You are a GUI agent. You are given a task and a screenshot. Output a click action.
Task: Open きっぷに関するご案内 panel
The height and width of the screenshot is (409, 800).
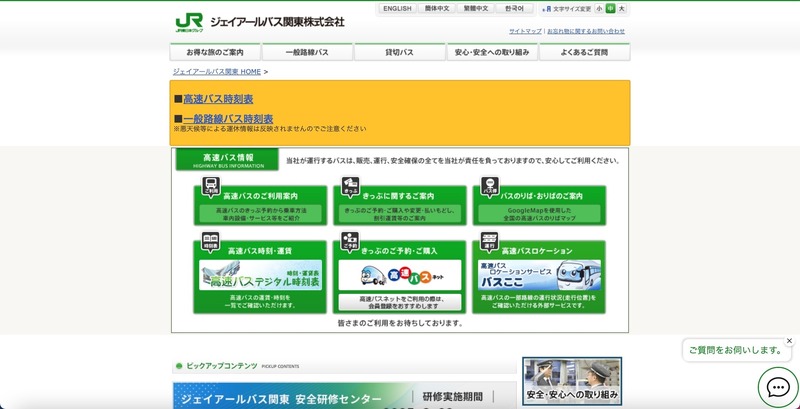click(x=400, y=205)
